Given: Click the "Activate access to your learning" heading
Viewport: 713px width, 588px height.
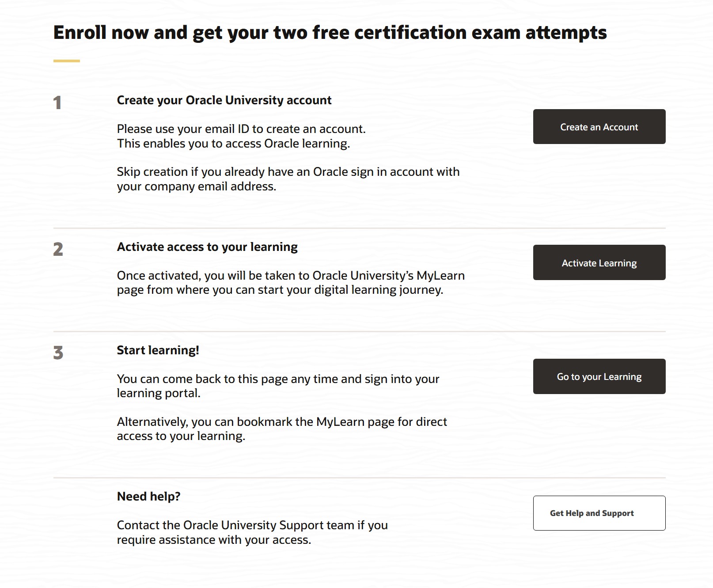Looking at the screenshot, I should tap(207, 247).
